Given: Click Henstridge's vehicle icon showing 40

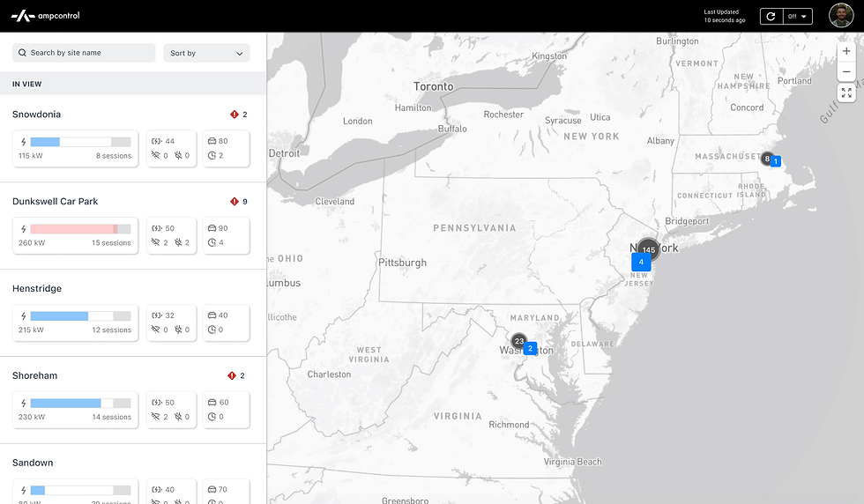Looking at the screenshot, I should click(x=212, y=315).
